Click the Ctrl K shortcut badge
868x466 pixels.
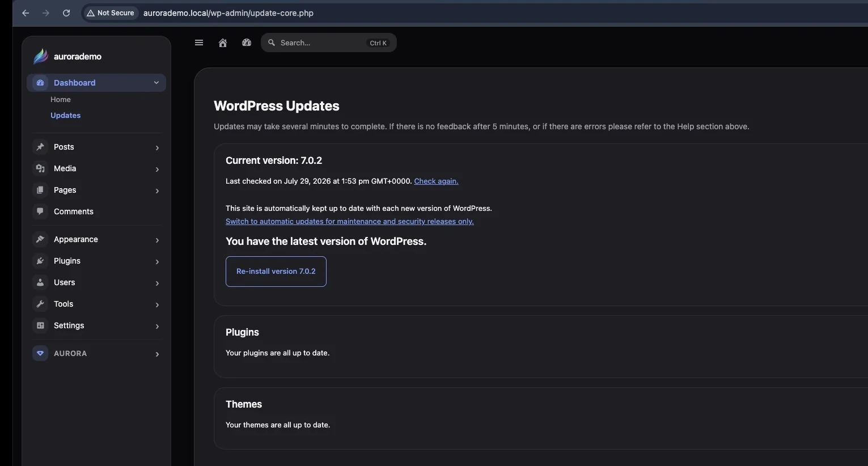pyautogui.click(x=378, y=43)
